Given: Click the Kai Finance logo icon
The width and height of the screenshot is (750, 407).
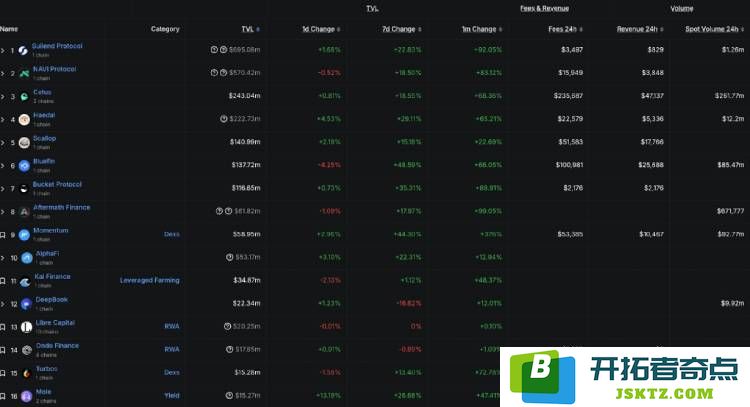Looking at the screenshot, I should [x=25, y=281].
